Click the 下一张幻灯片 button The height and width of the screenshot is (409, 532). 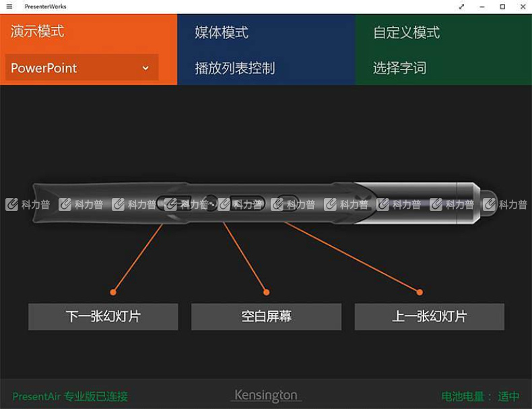pos(103,316)
